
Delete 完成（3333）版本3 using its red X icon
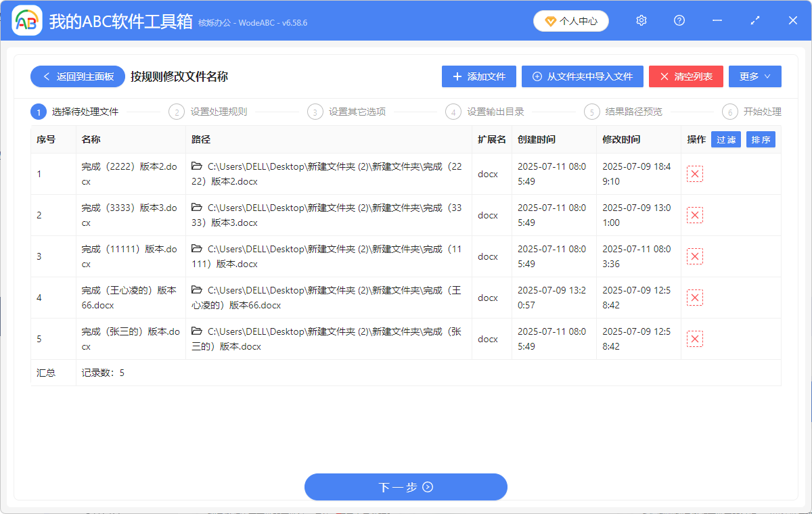pyautogui.click(x=695, y=215)
